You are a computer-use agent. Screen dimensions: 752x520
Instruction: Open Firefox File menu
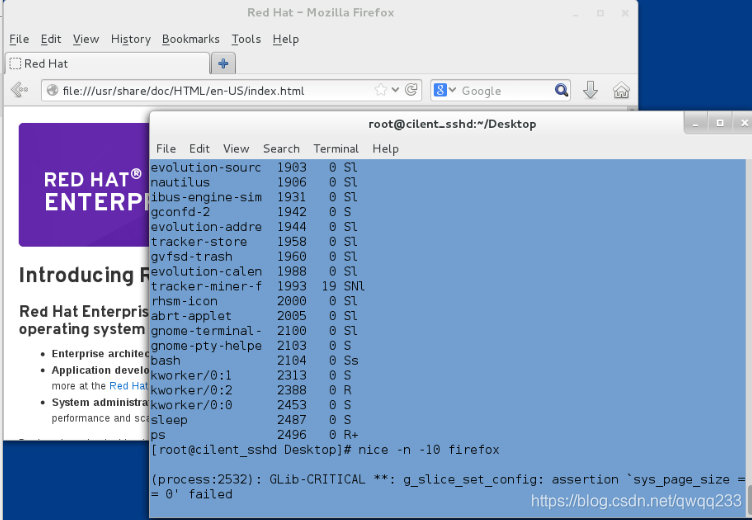point(19,39)
